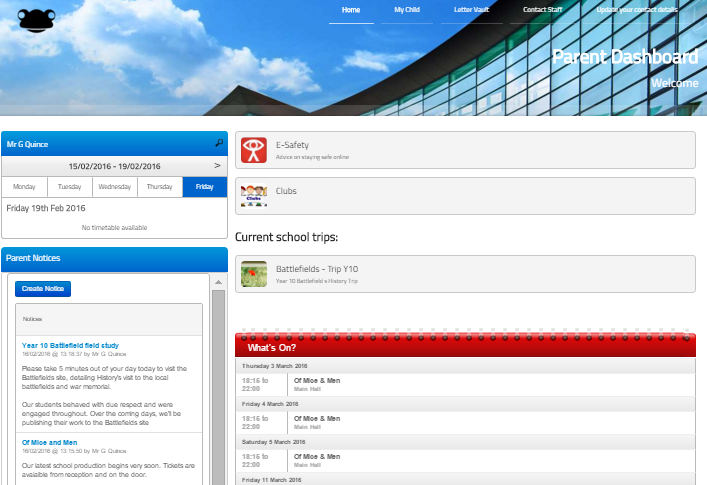The height and width of the screenshot is (485, 707).
Task: Click the Thursday 3 March 2016 date header
Action: coord(465,366)
